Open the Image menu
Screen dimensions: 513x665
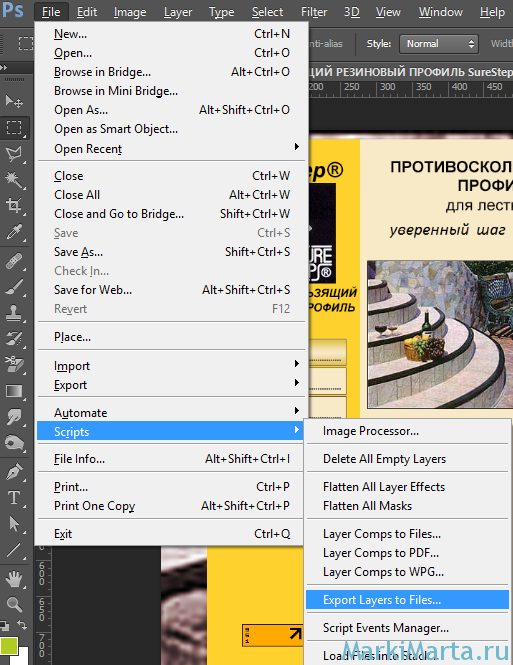130,12
